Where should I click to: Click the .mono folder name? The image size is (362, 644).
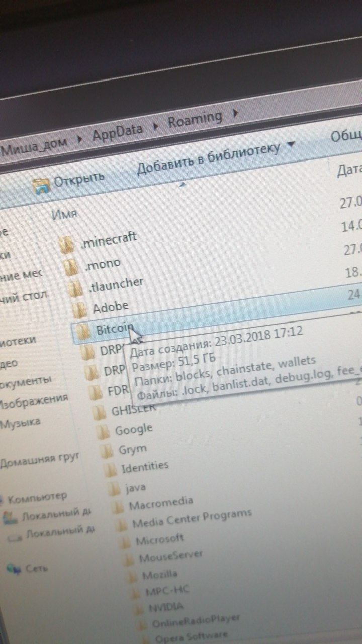tap(103, 263)
